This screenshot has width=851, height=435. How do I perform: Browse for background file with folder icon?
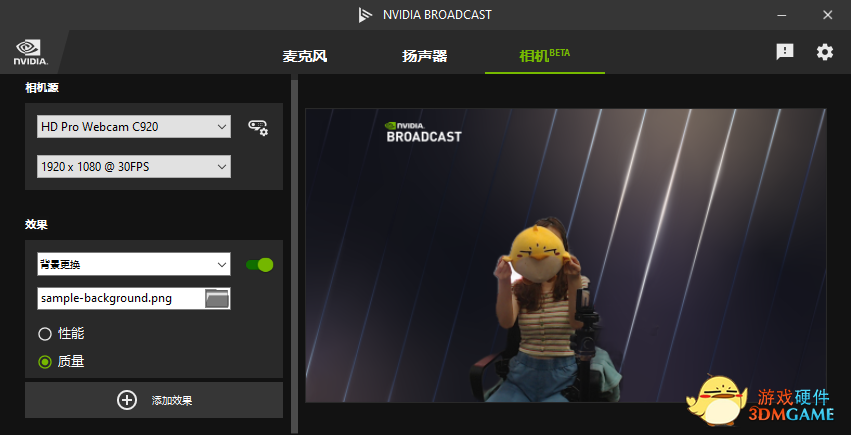[x=217, y=298]
